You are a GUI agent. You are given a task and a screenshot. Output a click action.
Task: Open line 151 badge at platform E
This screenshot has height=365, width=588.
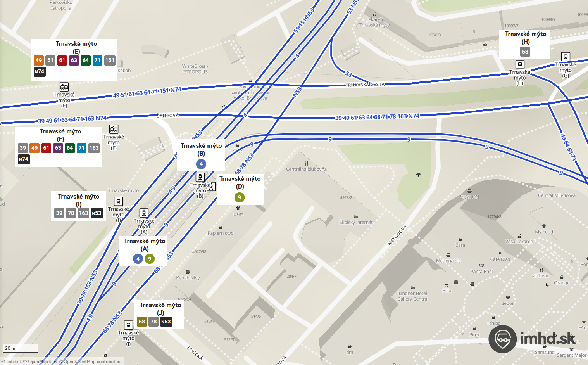[110, 60]
